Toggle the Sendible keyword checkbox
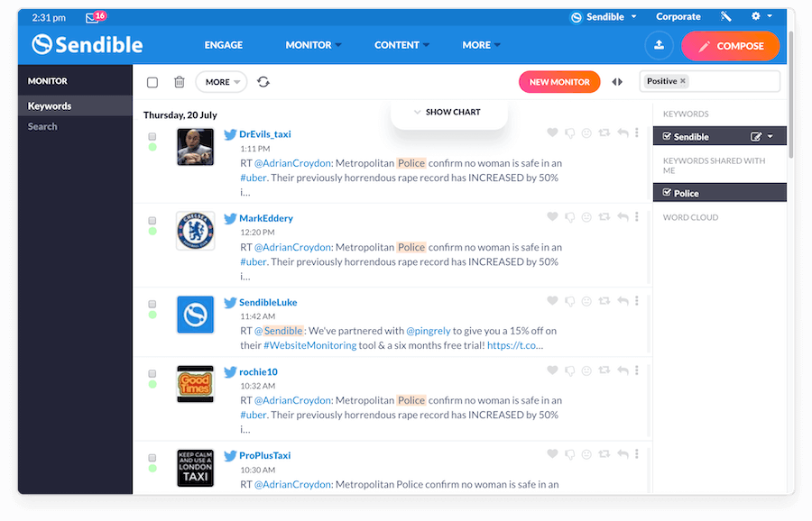Image resolution: width=812 pixels, height=521 pixels. 667,136
